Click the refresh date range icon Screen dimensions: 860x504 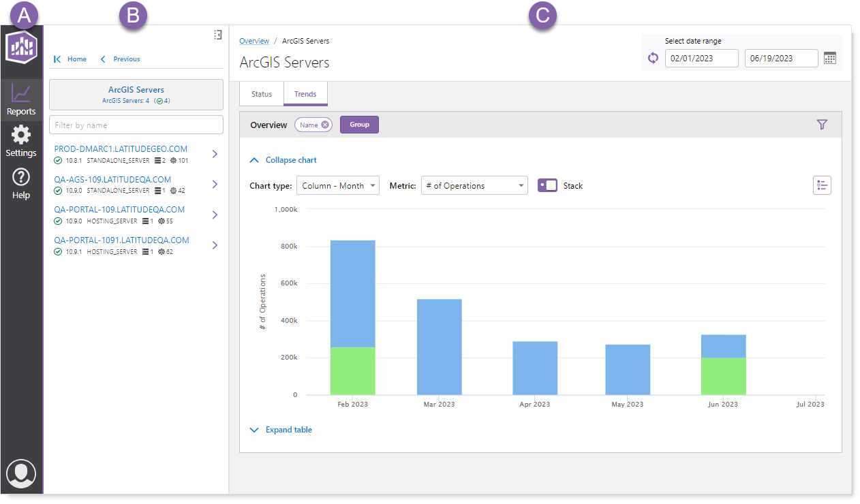click(x=653, y=59)
